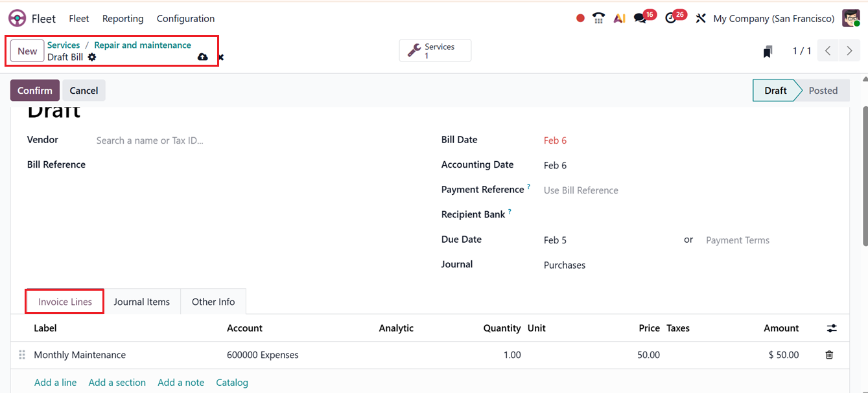The height and width of the screenshot is (393, 868).
Task: Open the debug tools icon
Action: (700, 19)
